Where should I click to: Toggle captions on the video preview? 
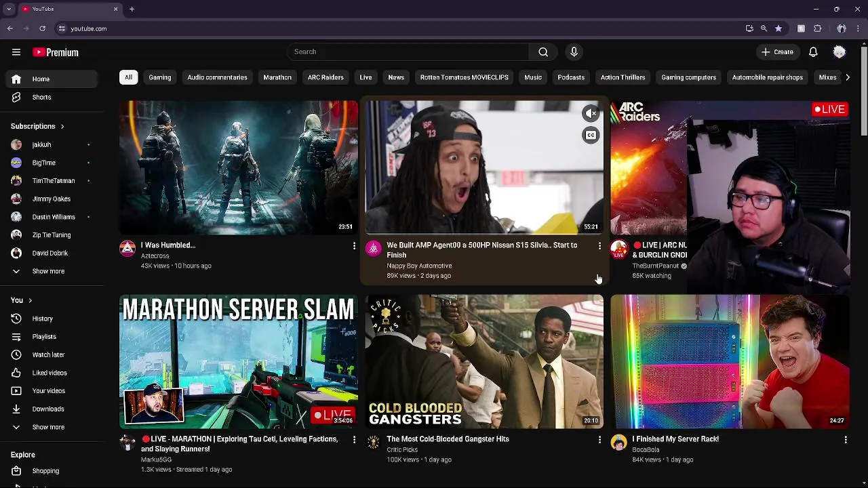pyautogui.click(x=591, y=135)
